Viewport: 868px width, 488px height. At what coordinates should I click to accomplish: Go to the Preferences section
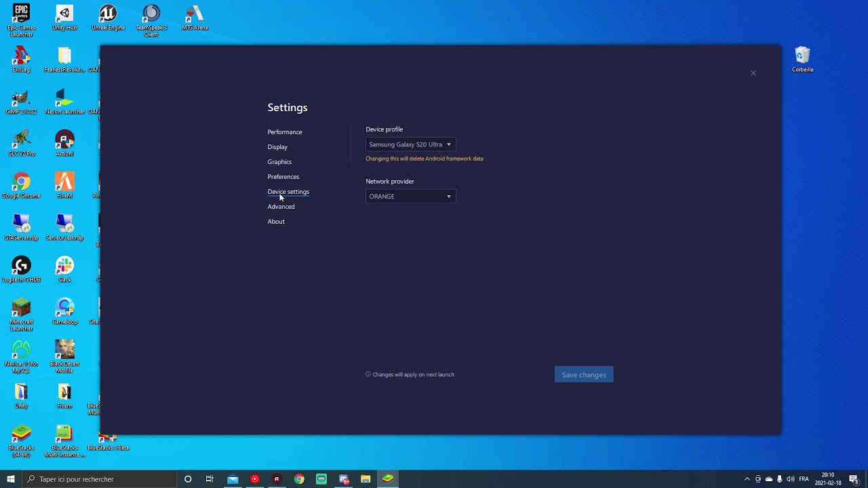point(283,177)
